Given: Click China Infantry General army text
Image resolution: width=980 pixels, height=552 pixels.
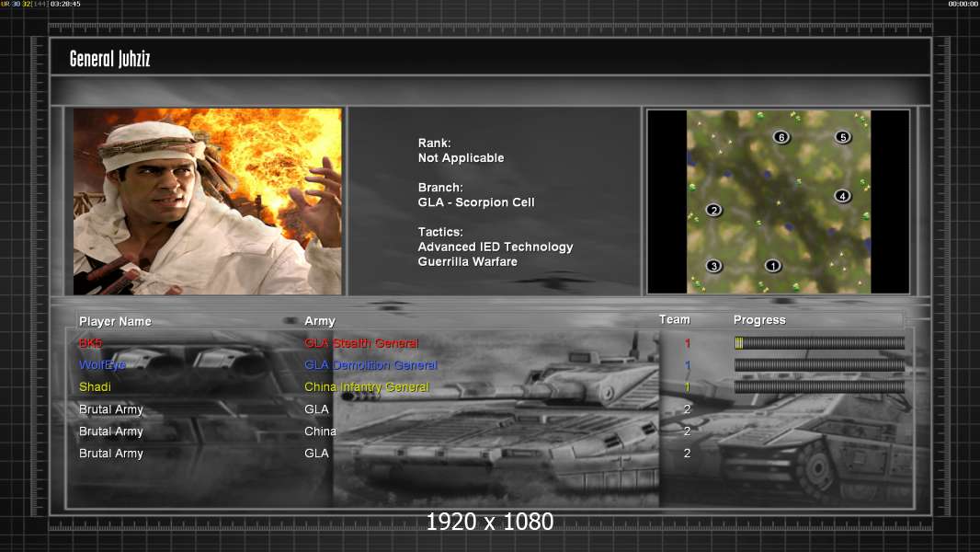Looking at the screenshot, I should click(367, 387).
